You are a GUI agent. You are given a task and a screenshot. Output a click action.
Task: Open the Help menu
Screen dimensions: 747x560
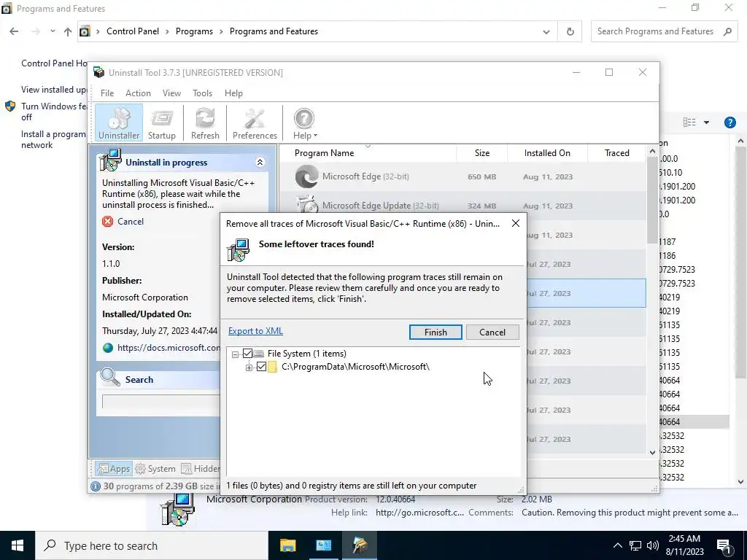(233, 93)
